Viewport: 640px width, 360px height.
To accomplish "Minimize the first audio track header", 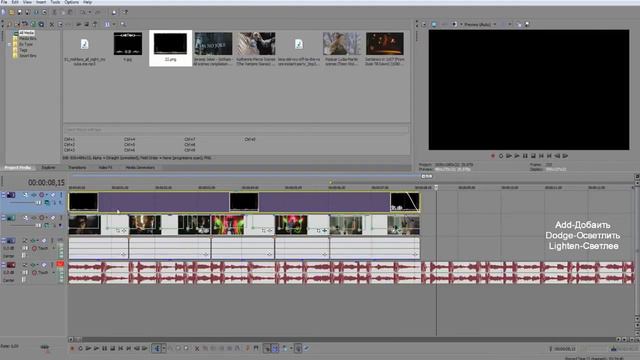I will coord(3,241).
